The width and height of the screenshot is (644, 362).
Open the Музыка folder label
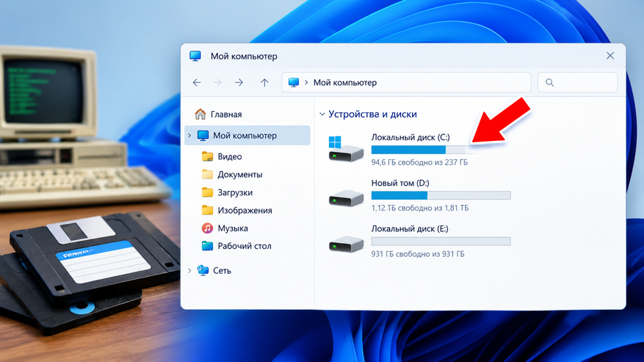(x=233, y=228)
